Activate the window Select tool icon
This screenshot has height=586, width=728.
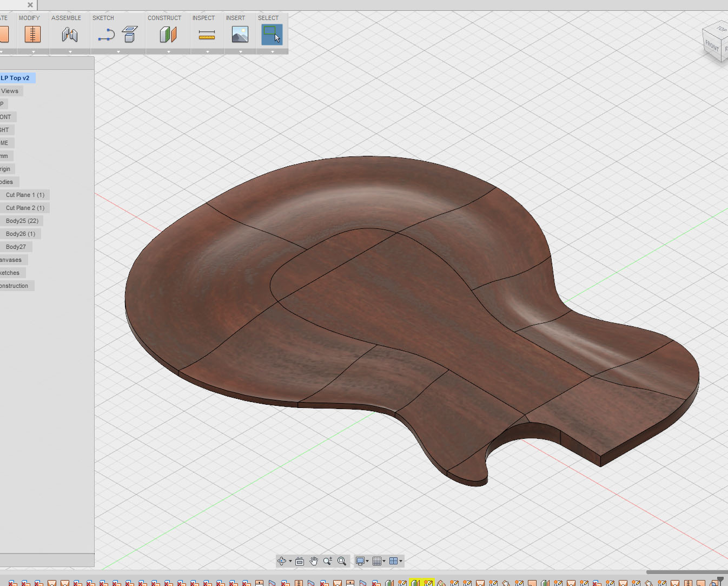[272, 35]
